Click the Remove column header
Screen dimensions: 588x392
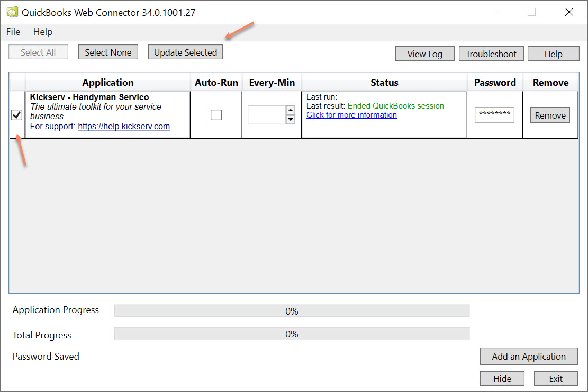pos(550,82)
